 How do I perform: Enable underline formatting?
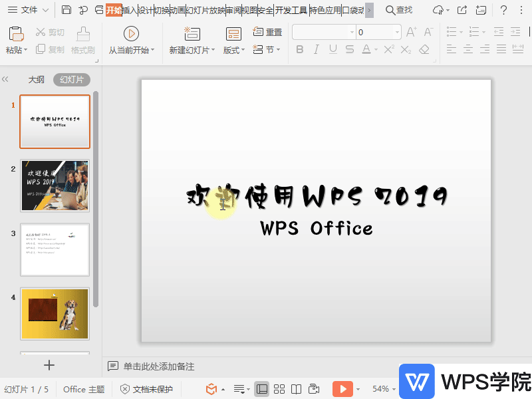(x=332, y=50)
